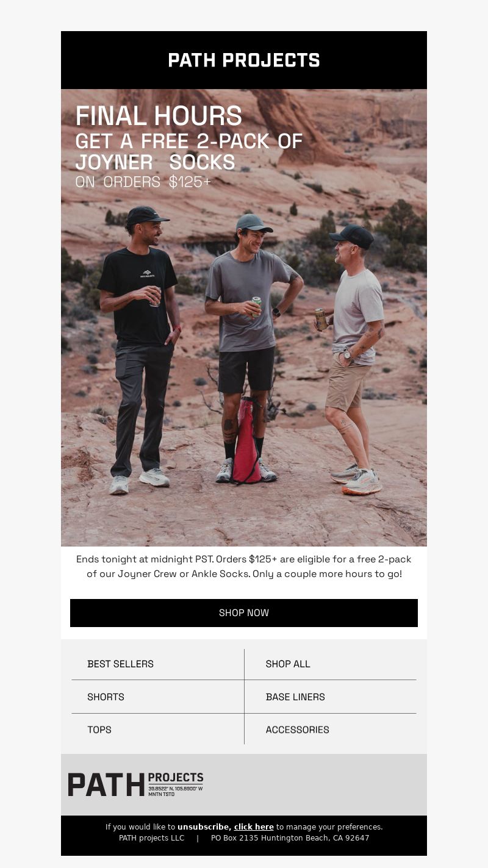Open the SHOP ALL link
Screen dimensions: 488x868
pyautogui.click(x=288, y=664)
